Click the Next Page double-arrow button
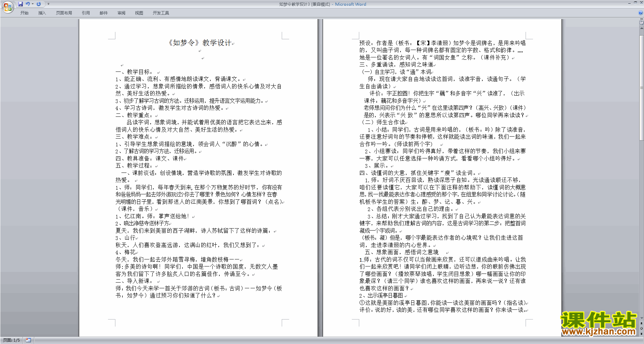The image size is (644, 344). pyautogui.click(x=641, y=334)
